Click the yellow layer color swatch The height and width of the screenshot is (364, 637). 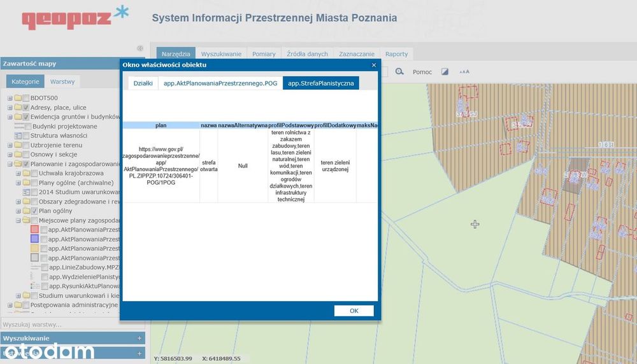34,248
